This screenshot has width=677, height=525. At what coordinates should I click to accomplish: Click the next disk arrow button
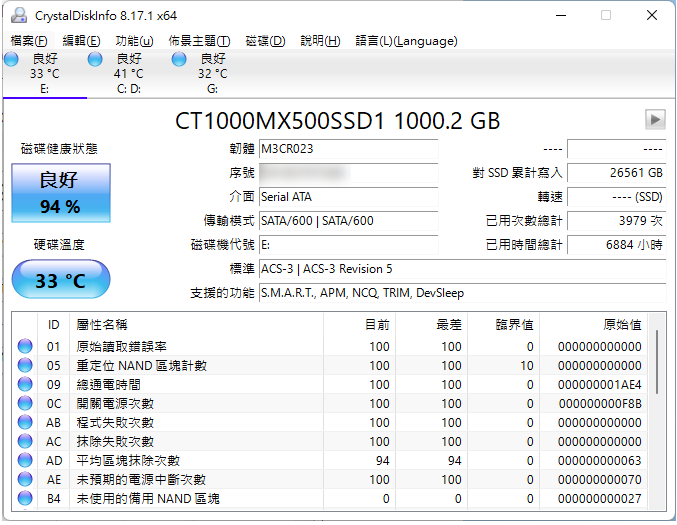[x=655, y=119]
